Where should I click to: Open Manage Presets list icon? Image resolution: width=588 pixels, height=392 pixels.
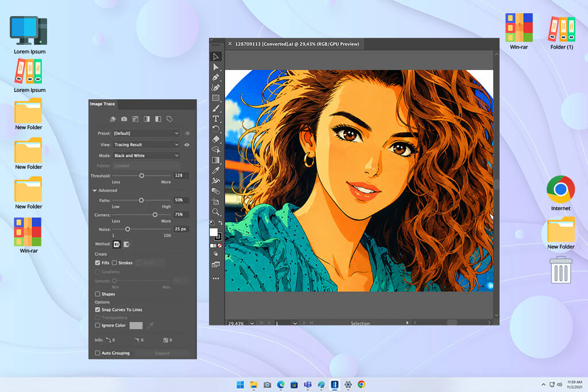pos(187,133)
